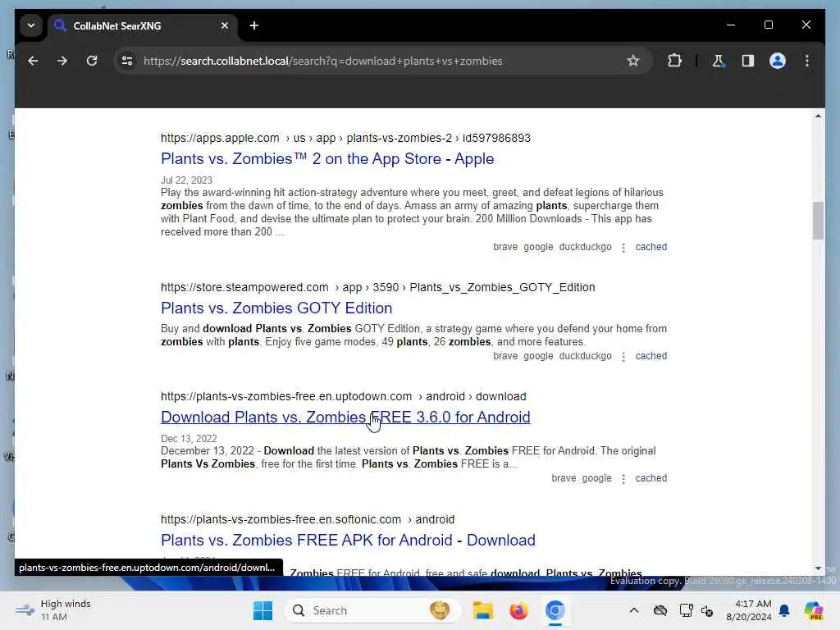Viewport: 840px width, 630px height.
Task: Close the CollabNet SearXNG tab
Action: coord(225,25)
